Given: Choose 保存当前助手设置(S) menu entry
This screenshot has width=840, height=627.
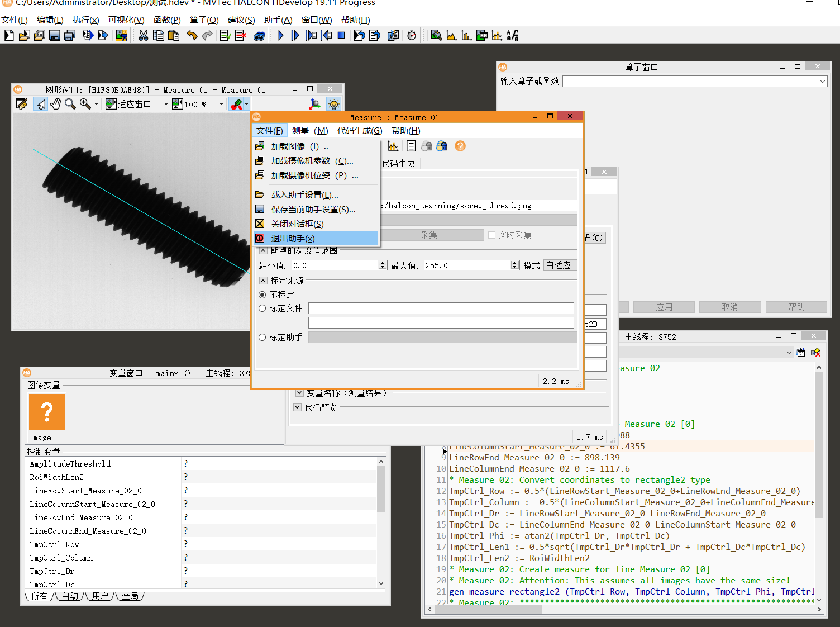Looking at the screenshot, I should click(316, 209).
